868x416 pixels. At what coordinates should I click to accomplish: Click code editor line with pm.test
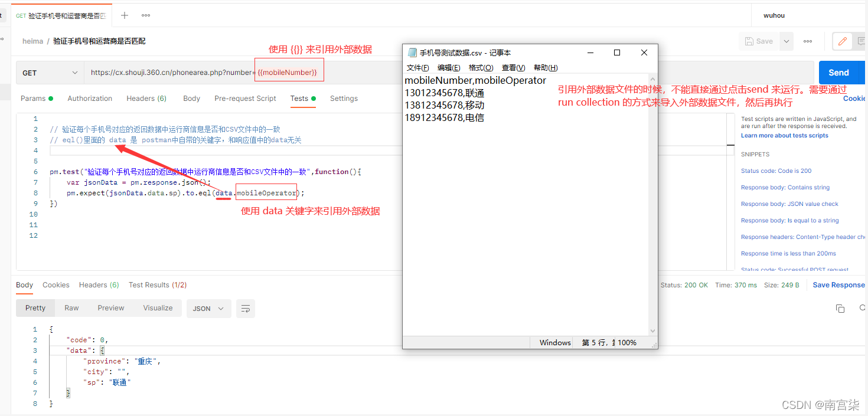[205, 172]
